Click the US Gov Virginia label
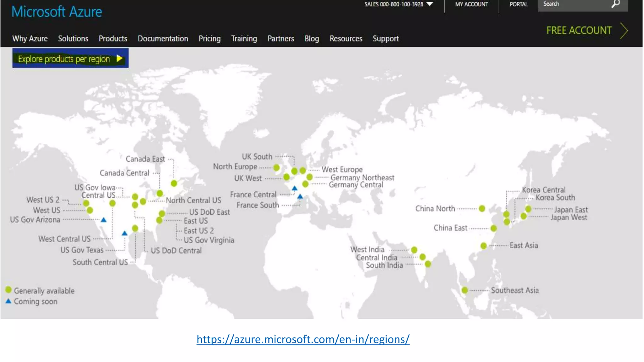This screenshot has height=362, width=644. tap(209, 240)
